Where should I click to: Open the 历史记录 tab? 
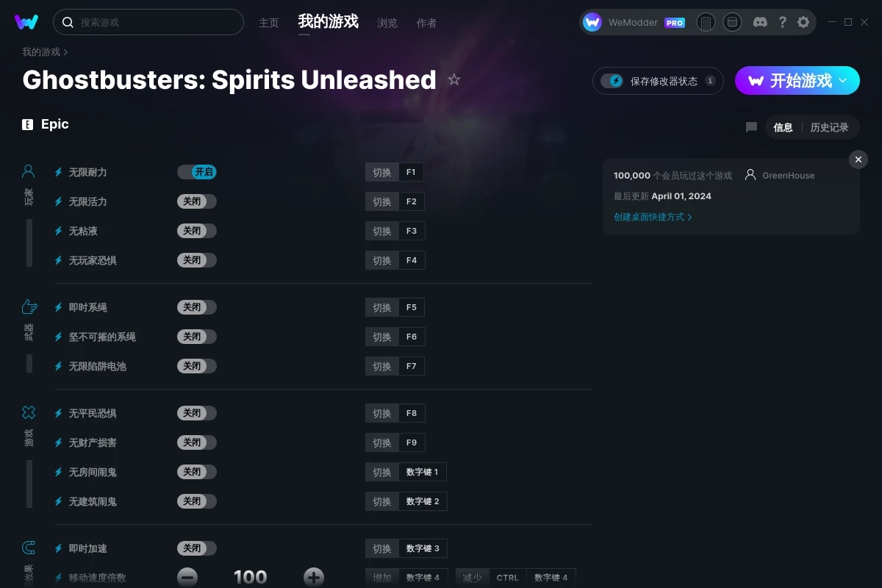tap(829, 127)
